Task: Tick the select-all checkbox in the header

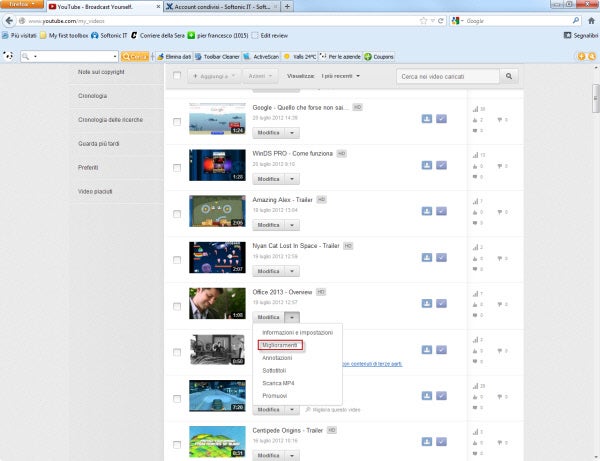Action: (177, 75)
